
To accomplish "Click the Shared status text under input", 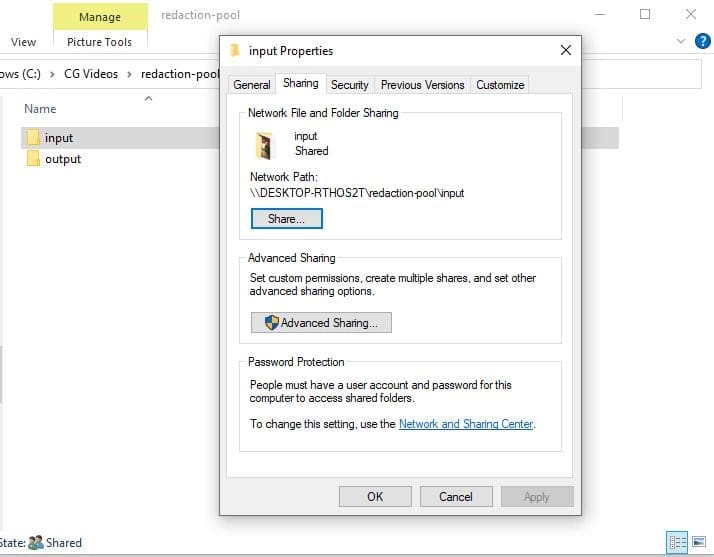I will click(x=311, y=151).
